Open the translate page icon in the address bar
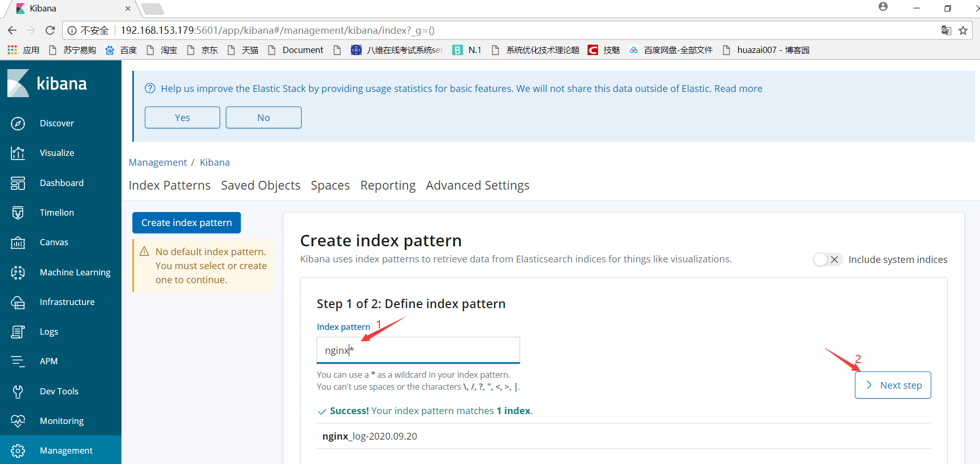 pyautogui.click(x=946, y=30)
